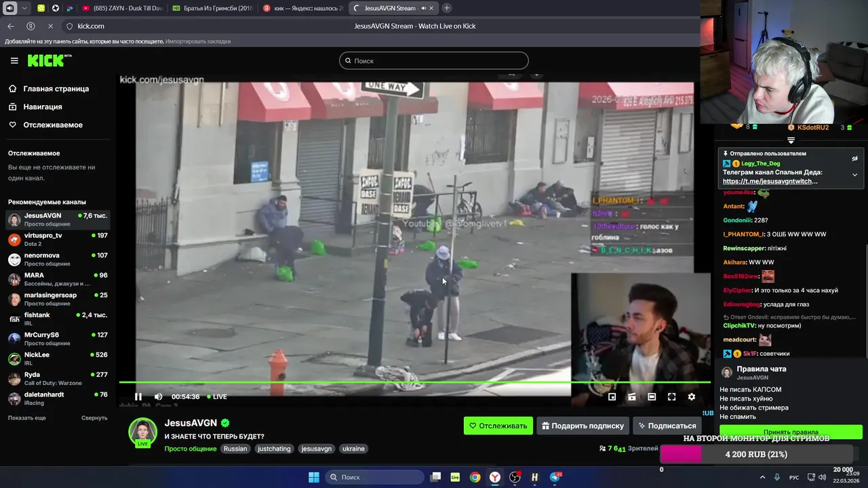Screen dimensions: 868x488
Task: Open fishtank recommended channel
Action: point(58,319)
